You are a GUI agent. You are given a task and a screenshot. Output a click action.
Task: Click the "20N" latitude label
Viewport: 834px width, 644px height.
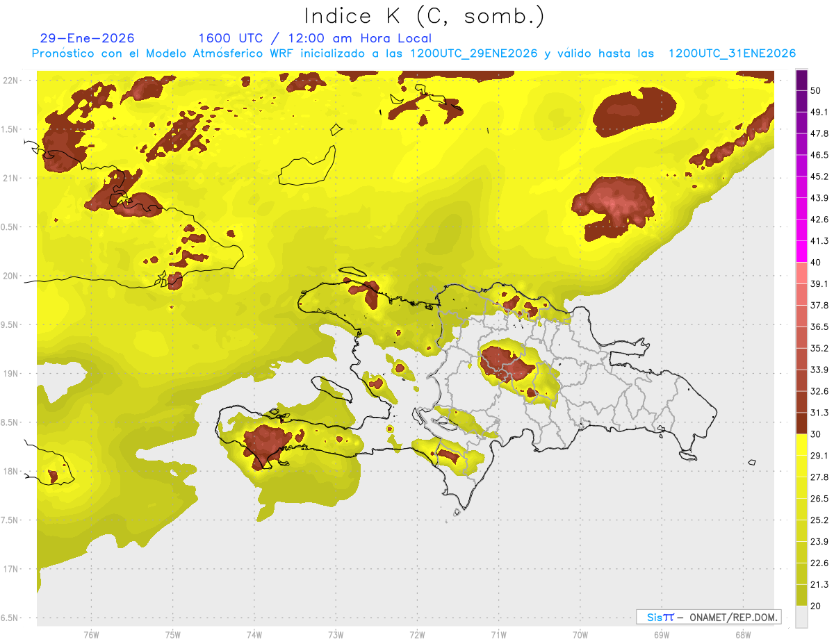pos(10,276)
